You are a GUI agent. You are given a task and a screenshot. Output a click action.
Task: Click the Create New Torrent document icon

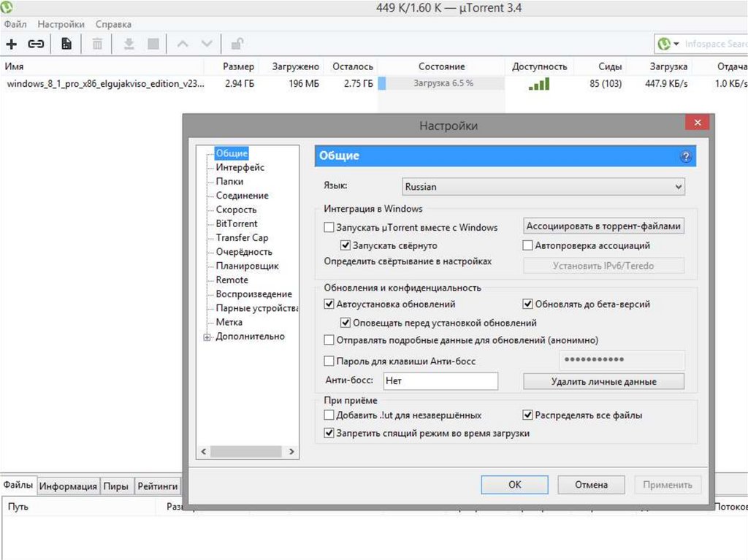pyautogui.click(x=66, y=44)
